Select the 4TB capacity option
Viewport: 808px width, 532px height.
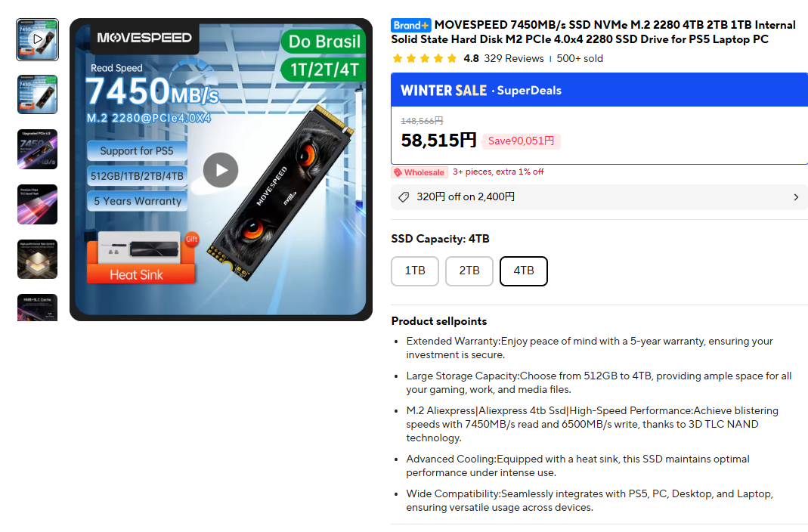tap(524, 271)
